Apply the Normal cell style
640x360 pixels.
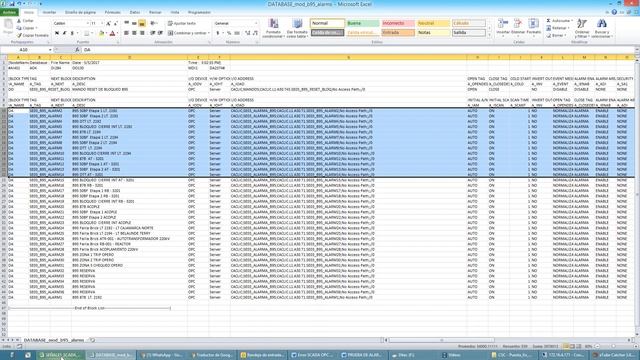click(327, 23)
